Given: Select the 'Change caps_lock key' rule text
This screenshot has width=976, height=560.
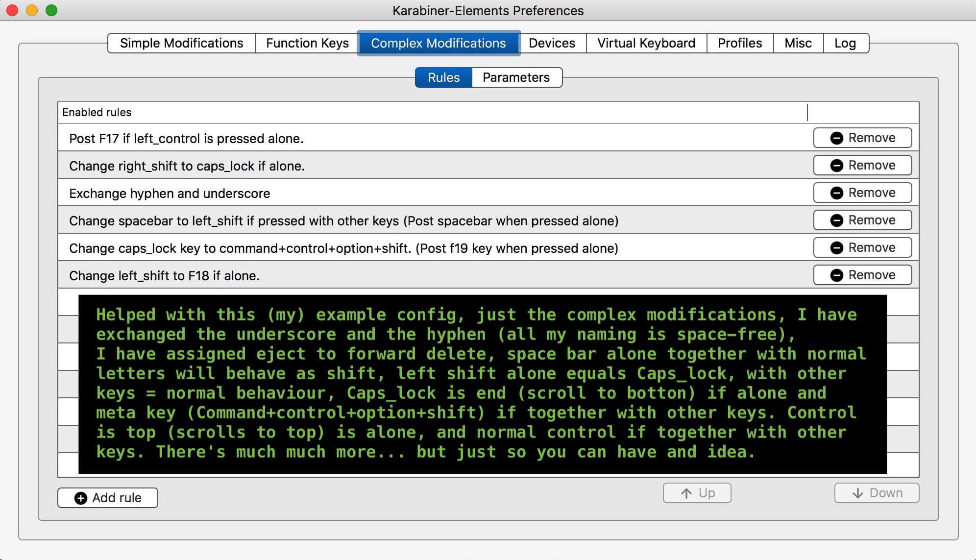Looking at the screenshot, I should point(343,248).
